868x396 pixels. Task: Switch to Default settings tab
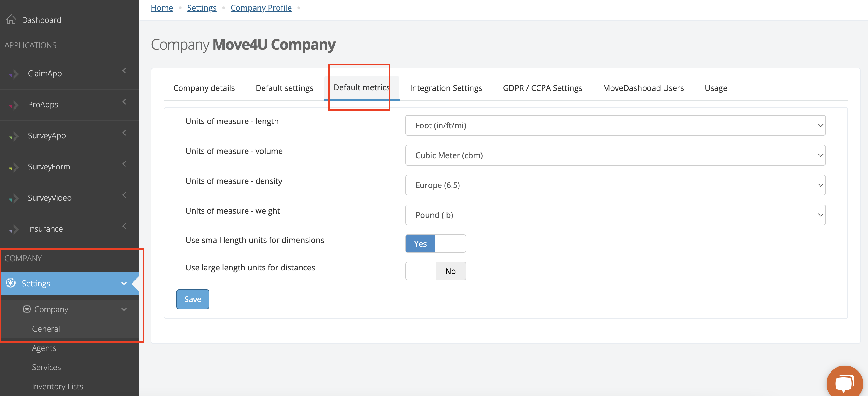click(x=284, y=88)
